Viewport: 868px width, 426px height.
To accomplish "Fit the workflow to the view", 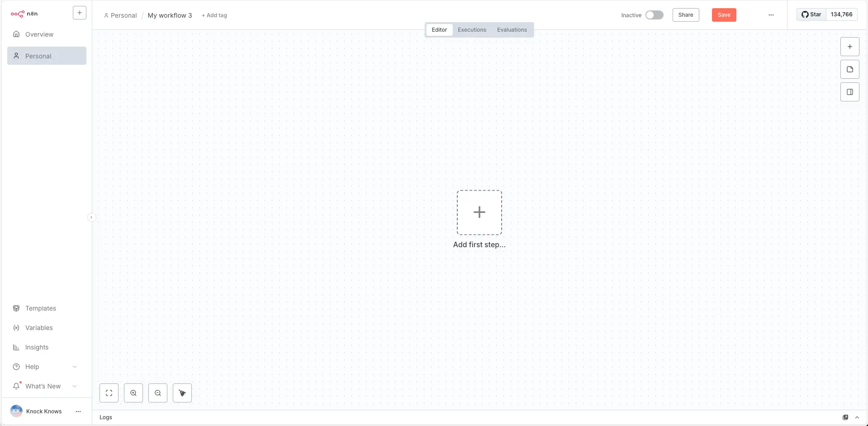I will (109, 392).
